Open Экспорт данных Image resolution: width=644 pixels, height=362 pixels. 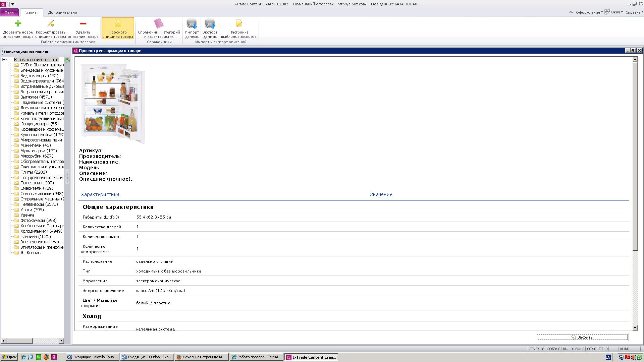pos(210,28)
